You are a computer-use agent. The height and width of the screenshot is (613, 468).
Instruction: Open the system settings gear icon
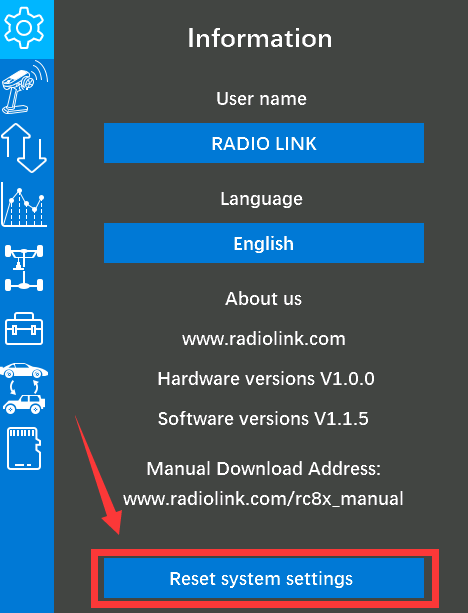(24, 27)
